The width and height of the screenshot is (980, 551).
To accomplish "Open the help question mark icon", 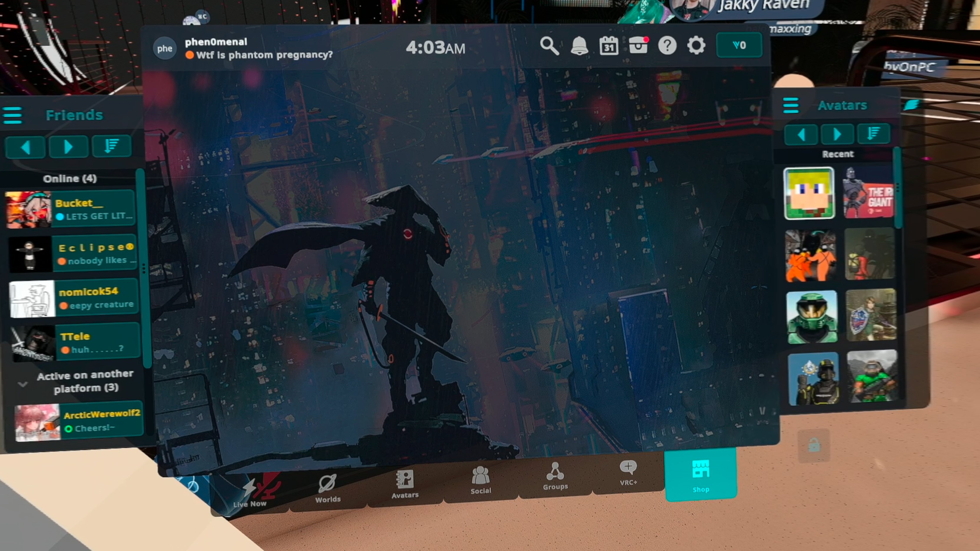I will pos(667,46).
